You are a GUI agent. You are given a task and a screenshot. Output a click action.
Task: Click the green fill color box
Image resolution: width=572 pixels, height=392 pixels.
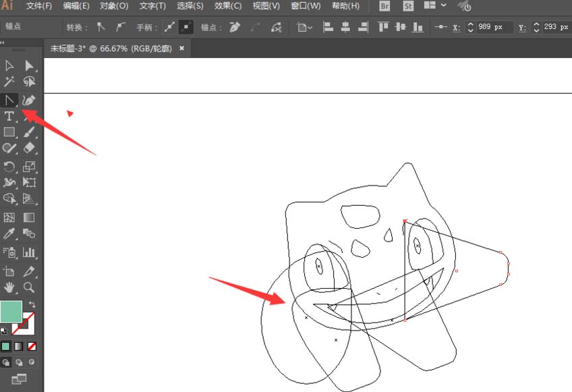pos(11,311)
